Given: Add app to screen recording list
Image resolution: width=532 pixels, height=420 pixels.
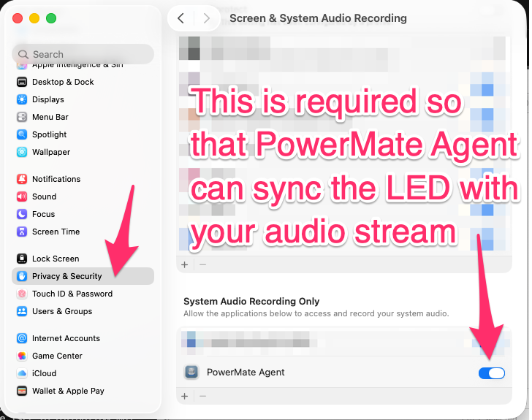Looking at the screenshot, I should click(185, 264).
